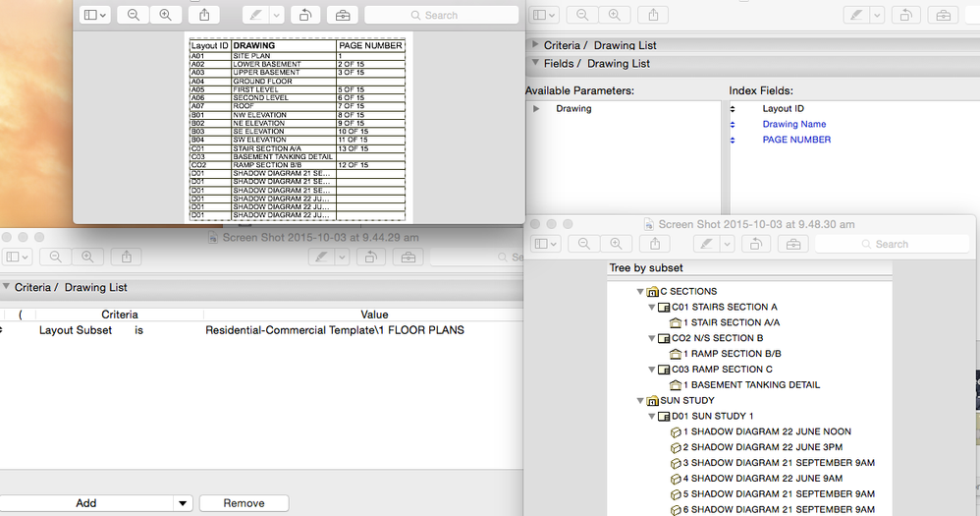This screenshot has width=980, height=516.
Task: Open the dropdown arrow next to Add
Action: [x=183, y=503]
